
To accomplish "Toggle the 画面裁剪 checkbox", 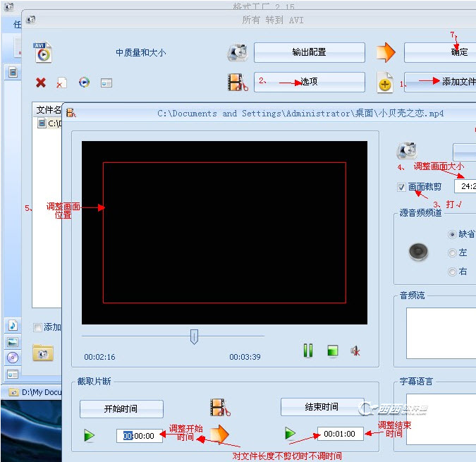I will (x=401, y=187).
